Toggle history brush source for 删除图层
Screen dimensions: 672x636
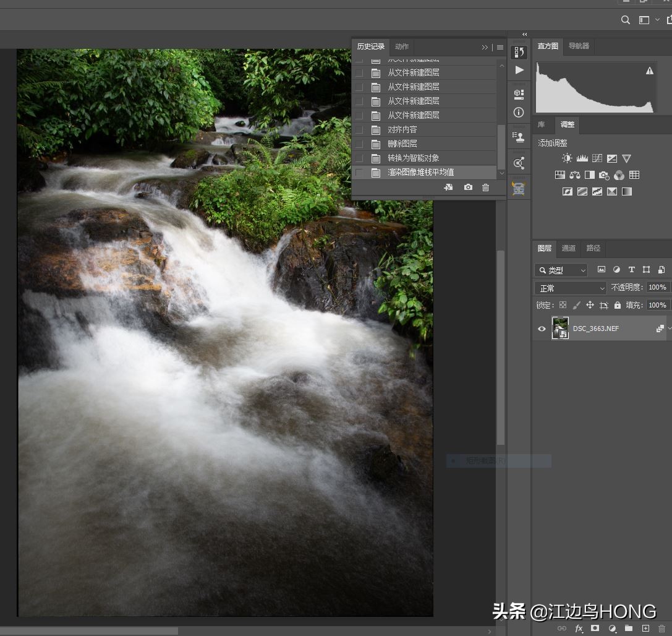click(359, 144)
